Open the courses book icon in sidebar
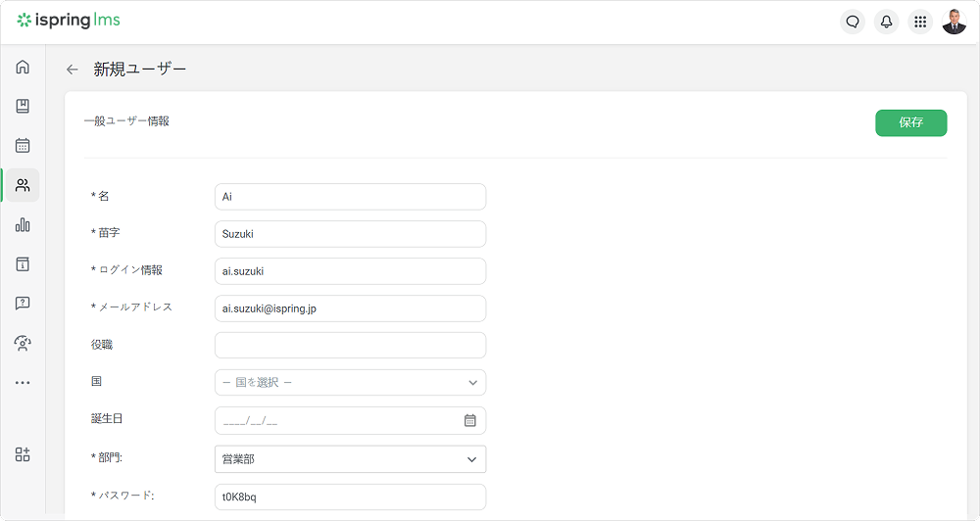Screen dimensions: 980x521 (x=23, y=106)
